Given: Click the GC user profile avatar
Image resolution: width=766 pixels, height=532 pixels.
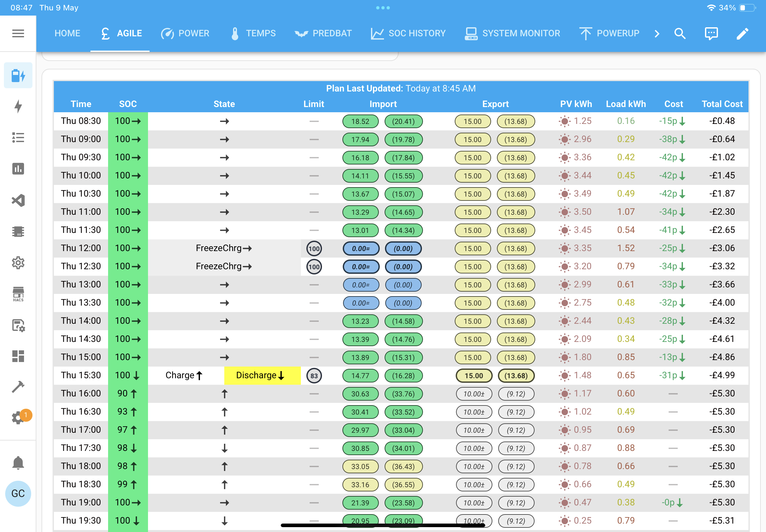Looking at the screenshot, I should [18, 493].
